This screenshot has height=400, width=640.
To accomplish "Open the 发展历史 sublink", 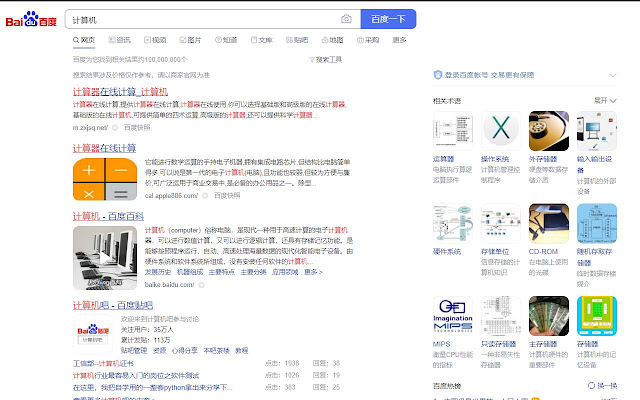I will pyautogui.click(x=158, y=272).
